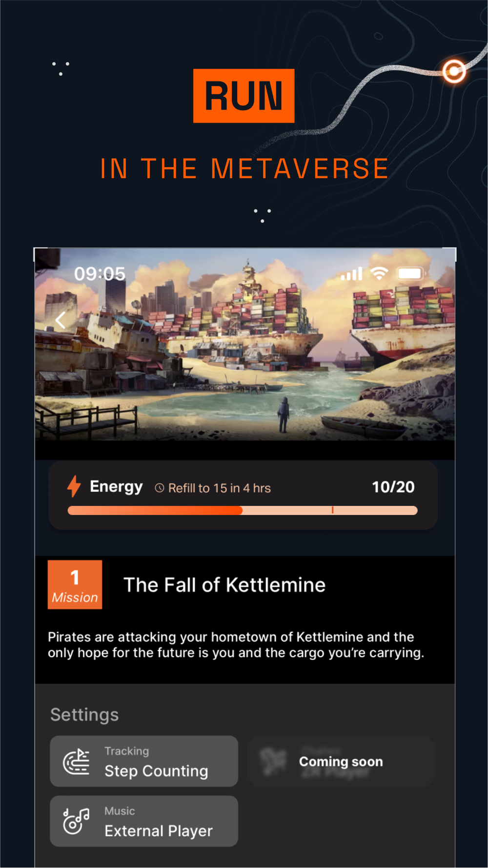Tap the clock icon beside Refill text
Screen dimensions: 488x868
click(159, 488)
